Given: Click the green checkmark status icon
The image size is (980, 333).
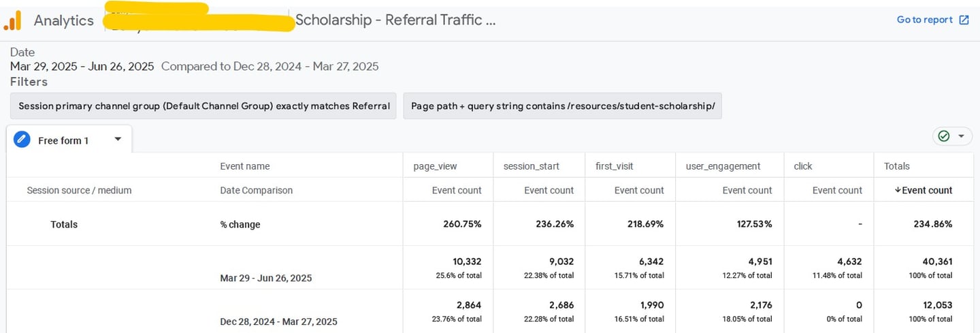Looking at the screenshot, I should click(943, 136).
